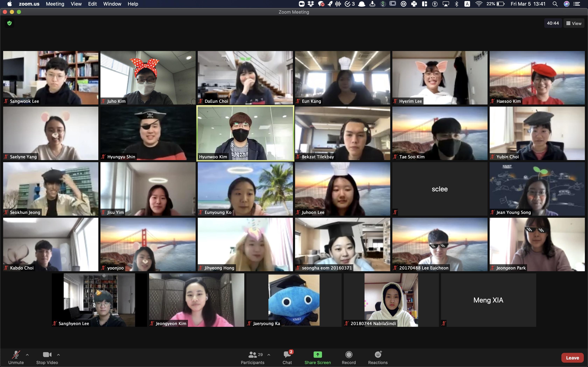Image resolution: width=588 pixels, height=367 pixels.
Task: Open the Reactions emoji icon
Action: [378, 355]
